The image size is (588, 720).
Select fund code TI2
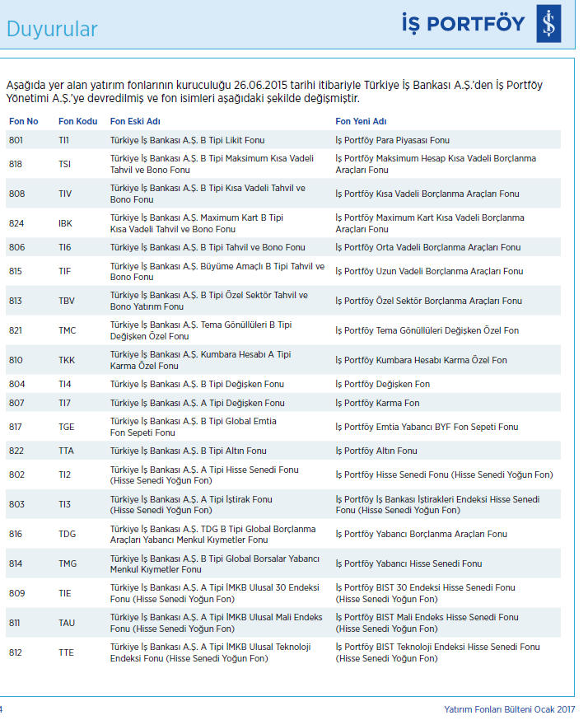point(64,475)
